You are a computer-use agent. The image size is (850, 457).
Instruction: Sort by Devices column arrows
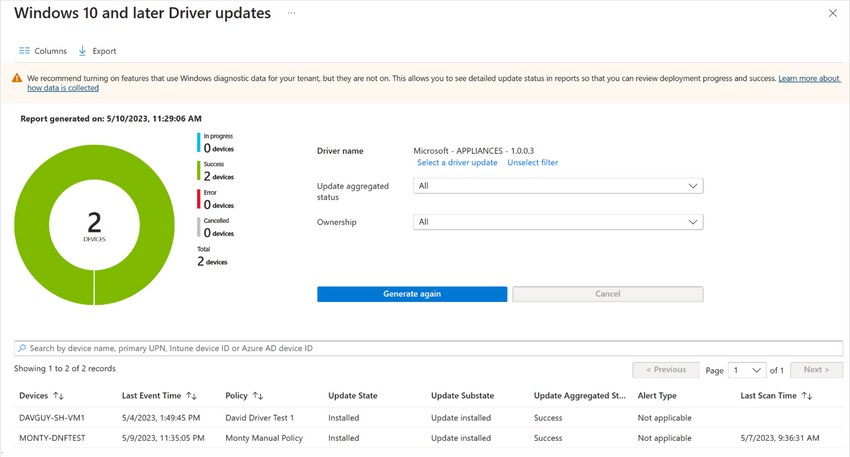(x=58, y=396)
